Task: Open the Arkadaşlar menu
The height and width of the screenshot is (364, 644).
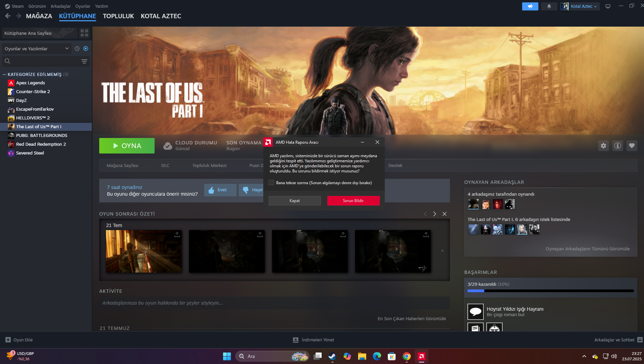Action: click(x=61, y=6)
